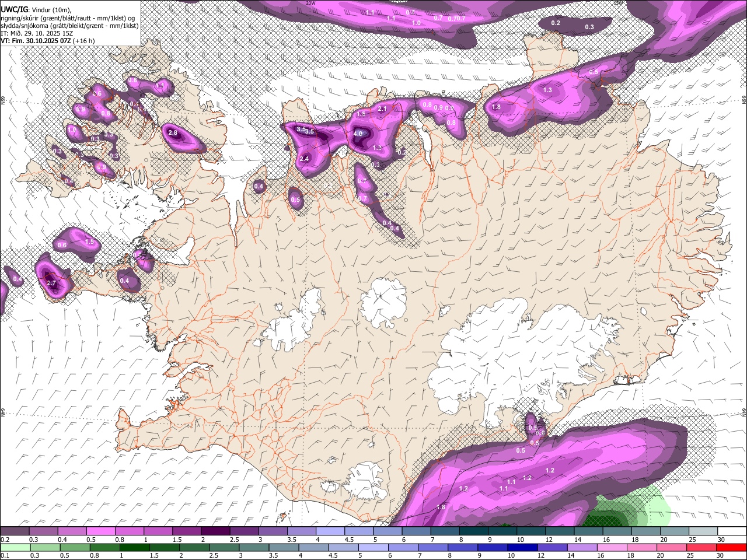Viewport: 747px width, 560px height.
Task: Click the 2.8 precipitation value in the Westfjords
Action: pos(173,133)
